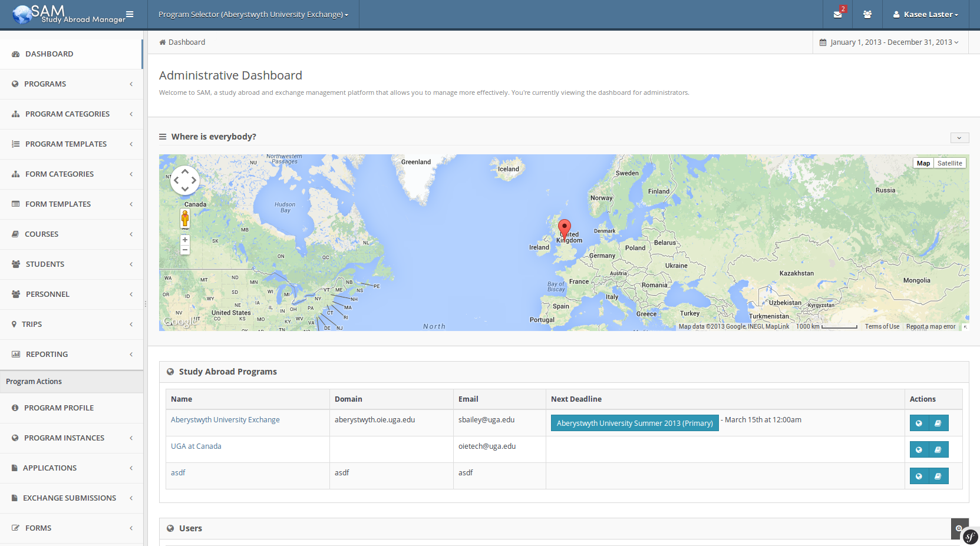
Task: Open the date range picker dropdown
Action: pyautogui.click(x=889, y=42)
